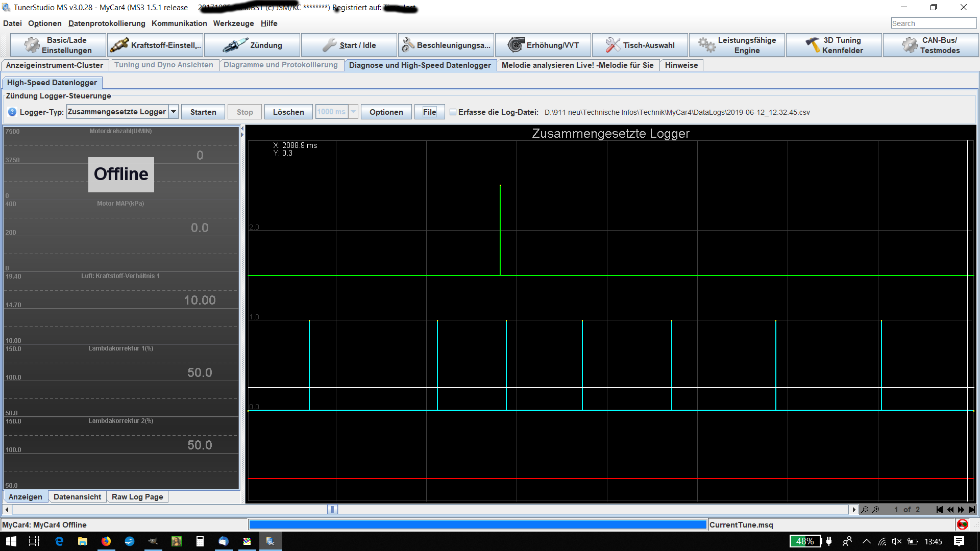This screenshot has width=980, height=551.
Task: Click the Löschen button
Action: pos(288,112)
